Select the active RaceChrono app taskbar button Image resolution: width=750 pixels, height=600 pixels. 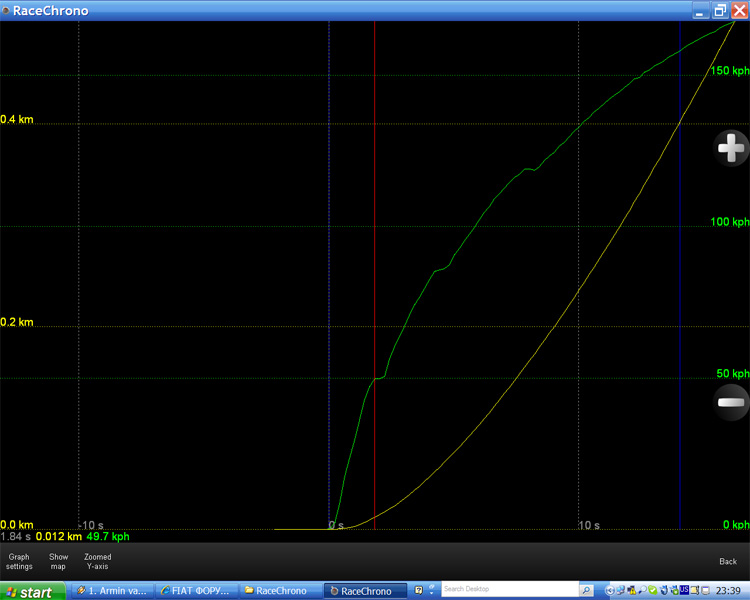(366, 591)
